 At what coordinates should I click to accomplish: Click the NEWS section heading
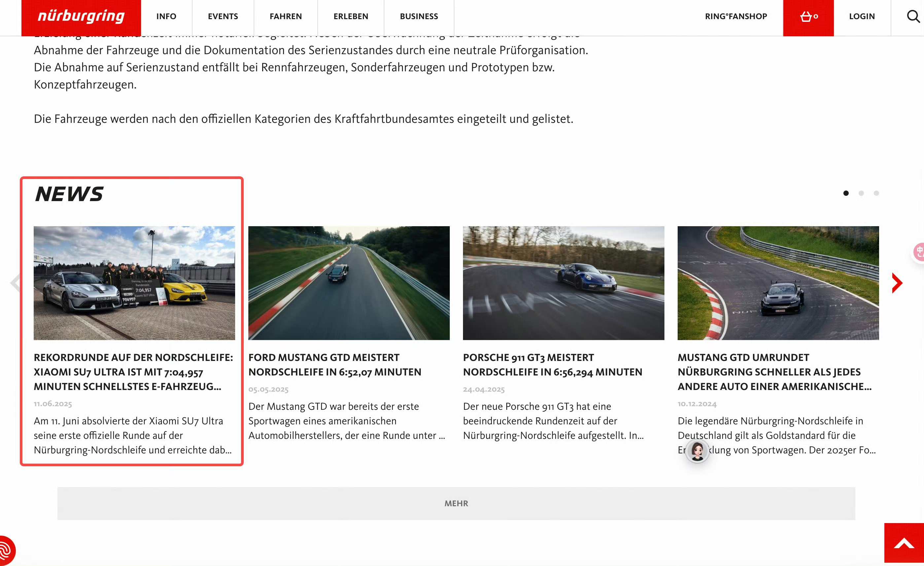(69, 194)
